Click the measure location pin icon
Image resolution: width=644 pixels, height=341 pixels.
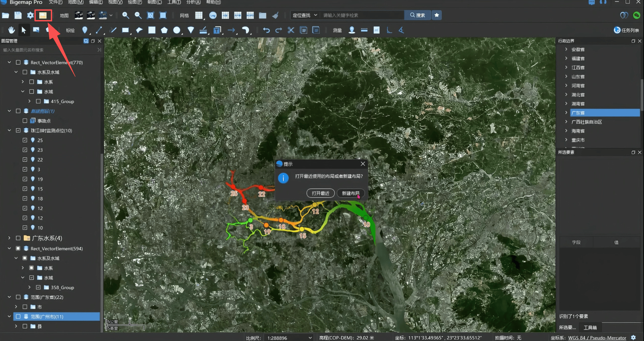352,30
